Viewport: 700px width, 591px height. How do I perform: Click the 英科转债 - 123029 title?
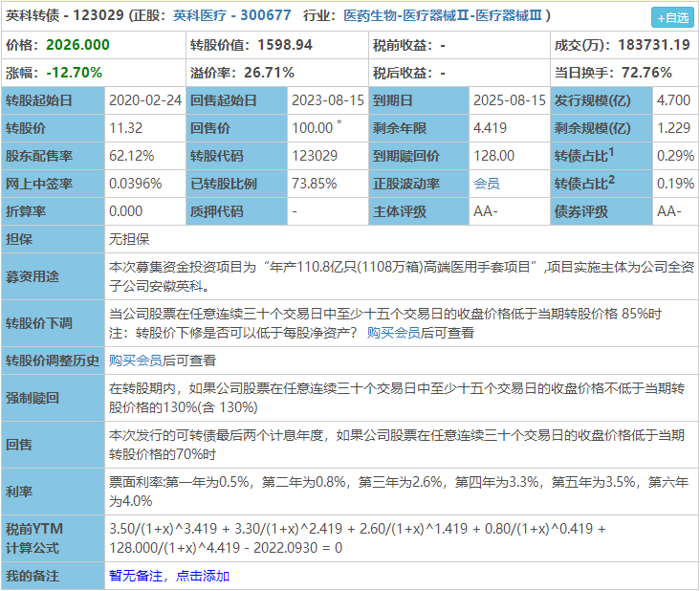pyautogui.click(x=65, y=15)
